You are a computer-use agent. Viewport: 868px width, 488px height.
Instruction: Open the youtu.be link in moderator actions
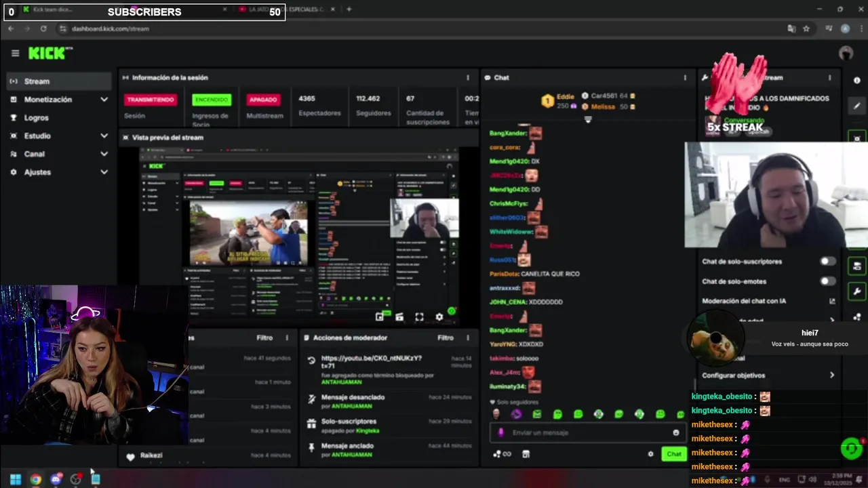coord(371,362)
